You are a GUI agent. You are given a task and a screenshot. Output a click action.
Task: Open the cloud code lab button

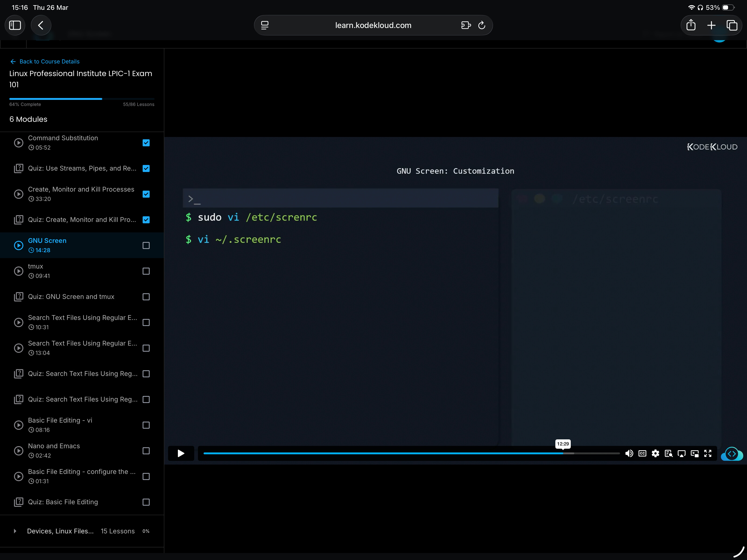(731, 454)
